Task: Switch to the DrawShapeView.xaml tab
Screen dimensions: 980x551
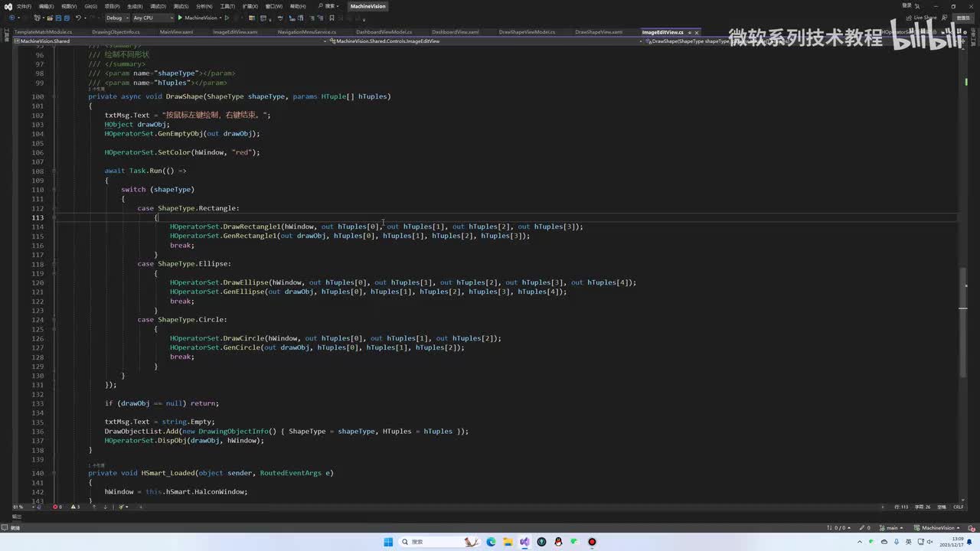Action: click(x=599, y=32)
